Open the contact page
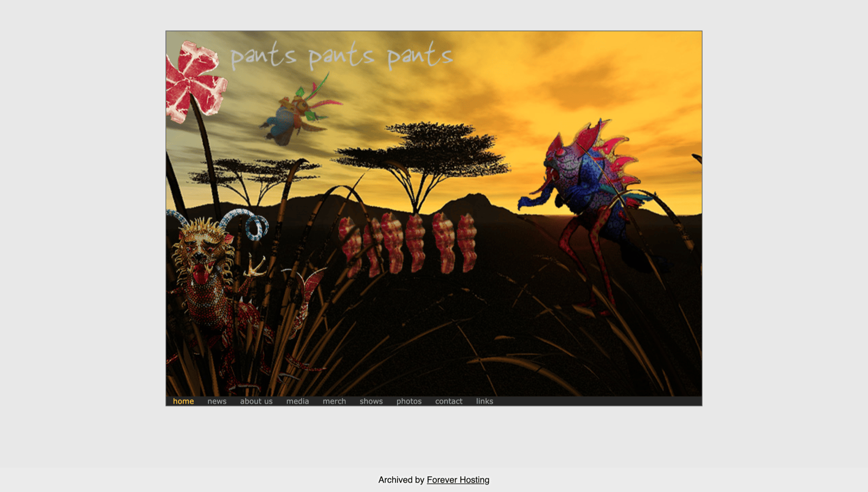 pyautogui.click(x=449, y=401)
